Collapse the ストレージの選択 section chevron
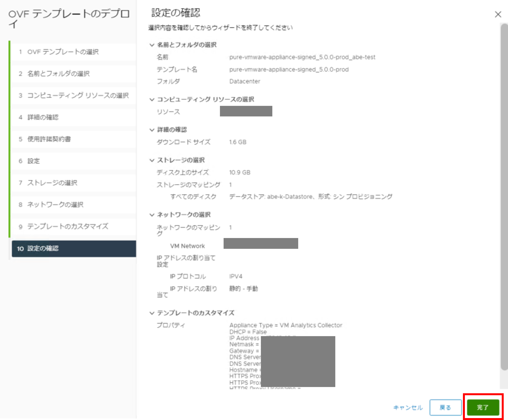508x420 pixels. (152, 160)
